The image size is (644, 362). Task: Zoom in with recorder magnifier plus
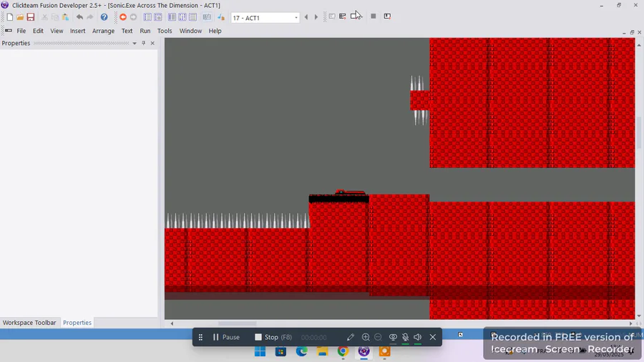(366, 337)
